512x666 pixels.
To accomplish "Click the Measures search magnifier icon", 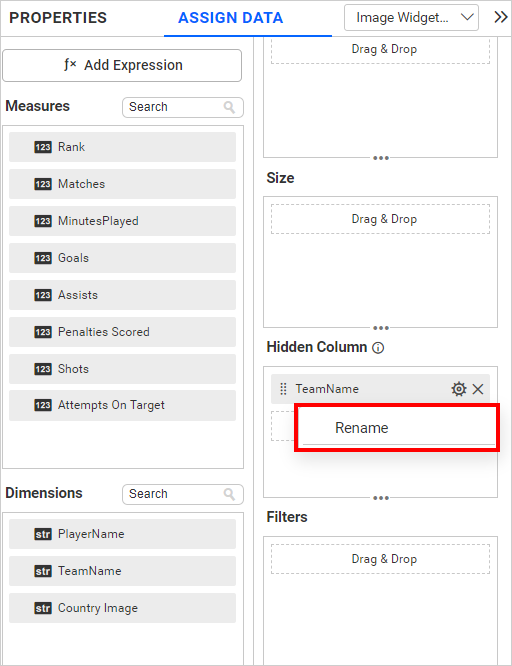I will 229,107.
